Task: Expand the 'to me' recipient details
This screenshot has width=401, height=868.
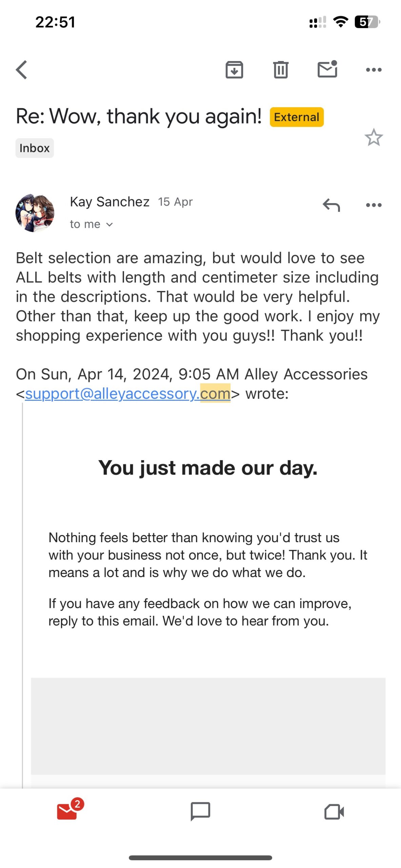Action: (91, 224)
